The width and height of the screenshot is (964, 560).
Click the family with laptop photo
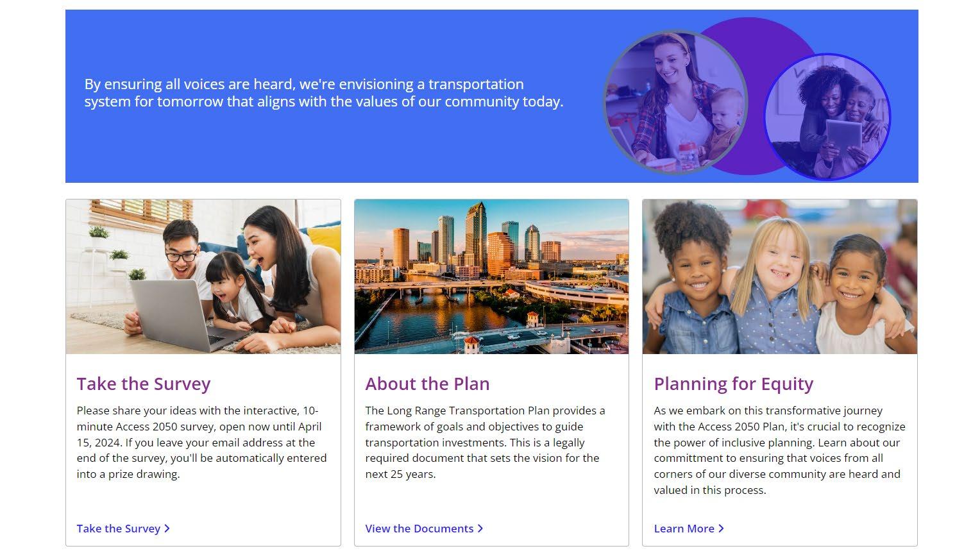pyautogui.click(x=203, y=276)
